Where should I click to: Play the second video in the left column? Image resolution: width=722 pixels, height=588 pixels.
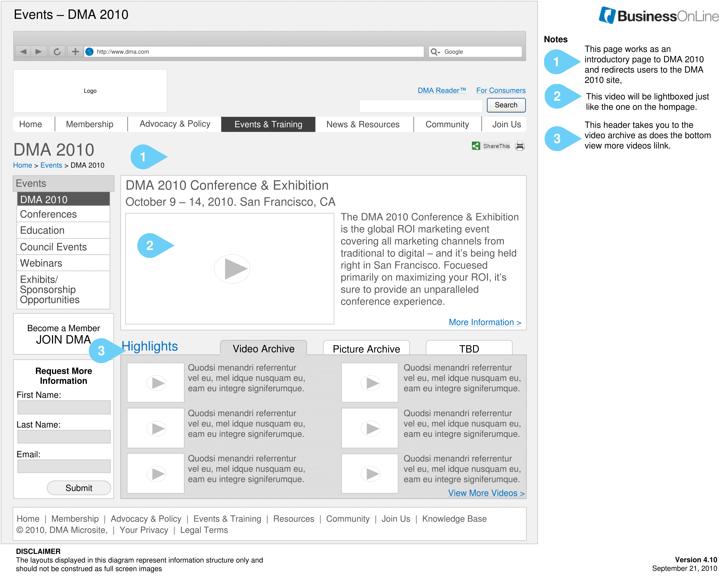pyautogui.click(x=156, y=429)
